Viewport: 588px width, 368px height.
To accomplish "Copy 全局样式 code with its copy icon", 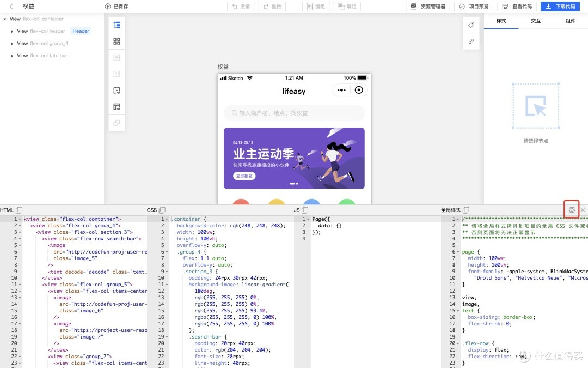I will click(x=465, y=210).
